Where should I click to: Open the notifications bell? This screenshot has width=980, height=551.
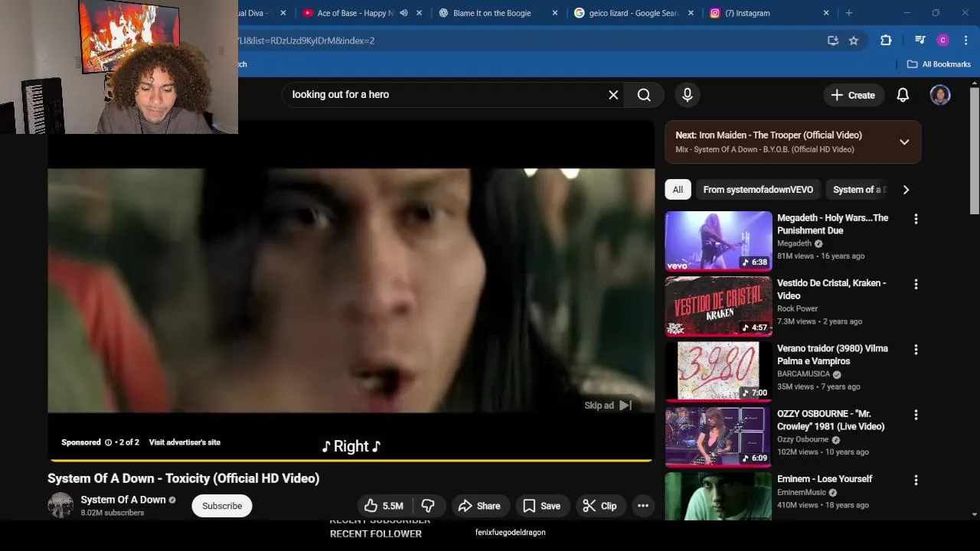point(903,95)
